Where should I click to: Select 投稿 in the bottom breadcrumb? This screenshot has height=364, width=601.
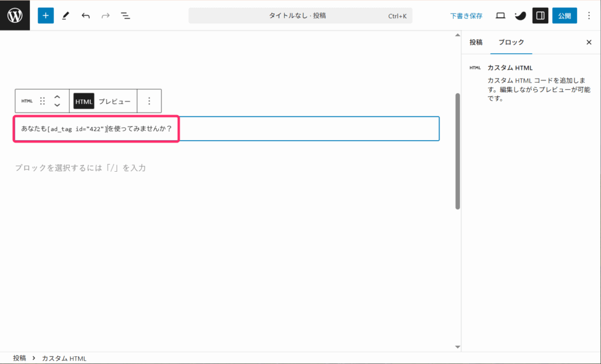point(19,358)
